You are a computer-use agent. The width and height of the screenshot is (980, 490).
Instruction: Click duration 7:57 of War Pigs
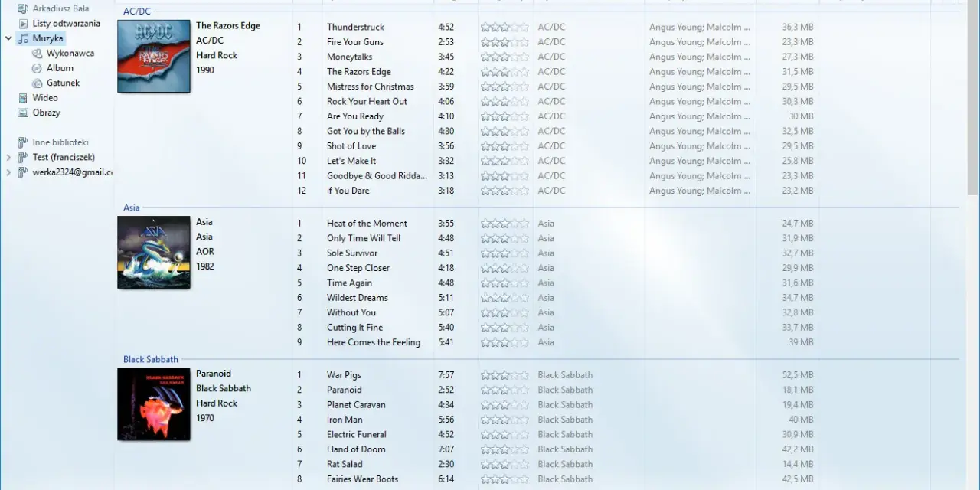(446, 375)
